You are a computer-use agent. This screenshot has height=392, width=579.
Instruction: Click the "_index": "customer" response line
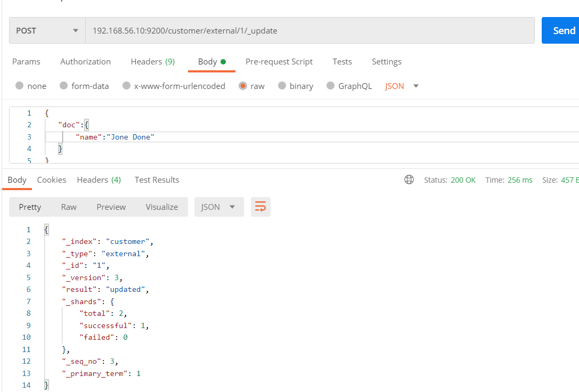pyautogui.click(x=108, y=241)
